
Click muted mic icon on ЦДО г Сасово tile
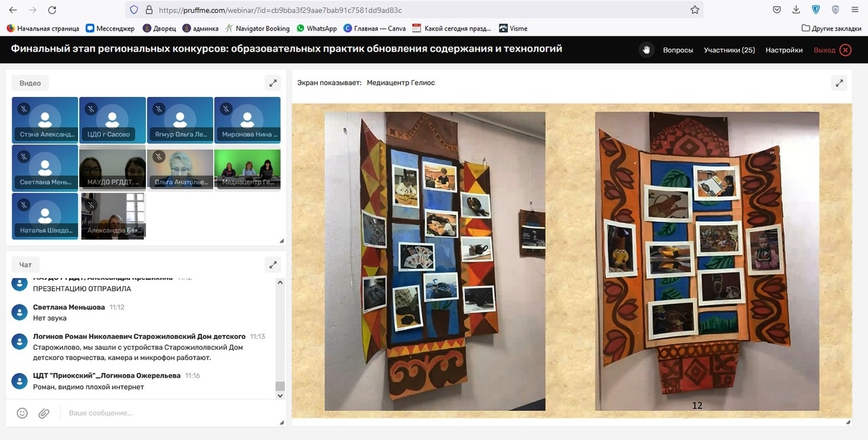(91, 108)
